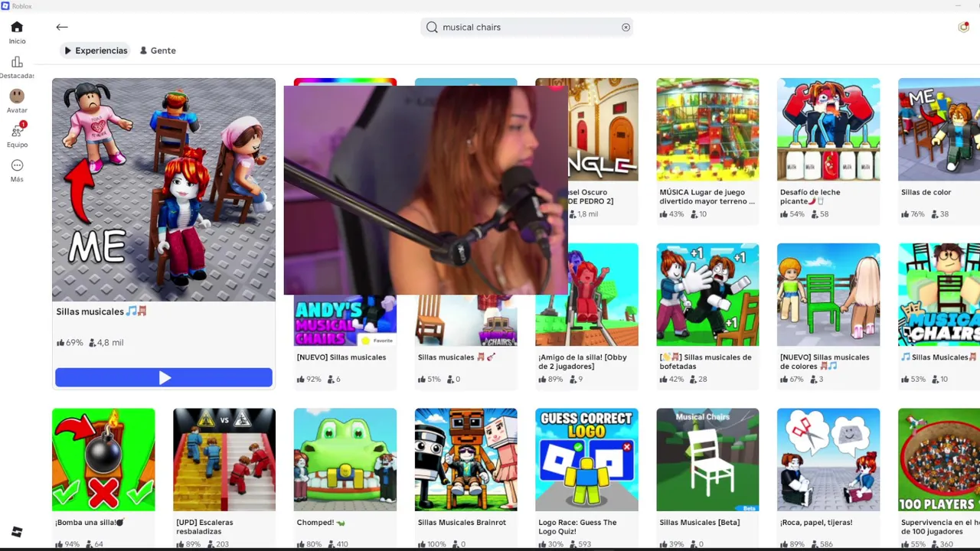Image resolution: width=980 pixels, height=551 pixels.
Task: Open the ¡Bomba una silla! thumbnail
Action: coord(103,459)
